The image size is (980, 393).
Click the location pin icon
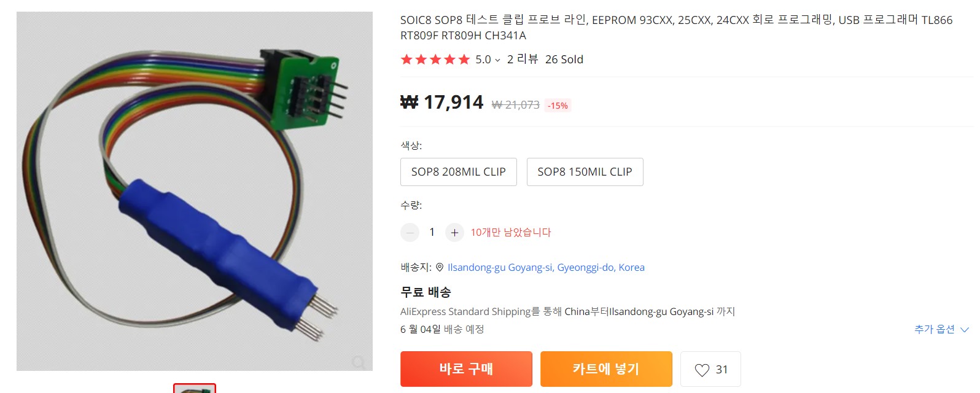click(440, 268)
